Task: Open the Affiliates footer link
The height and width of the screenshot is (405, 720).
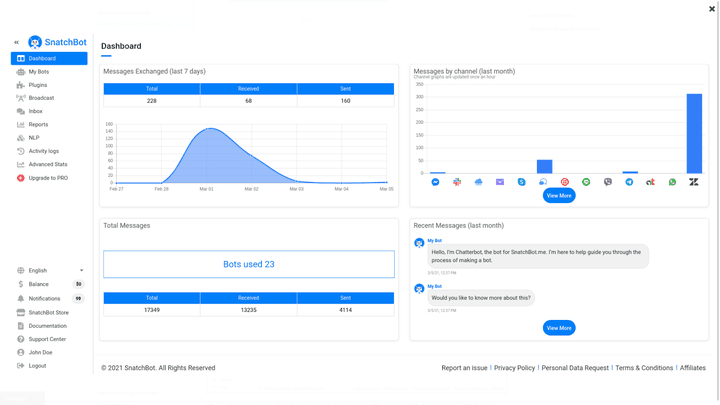Action: click(x=692, y=368)
